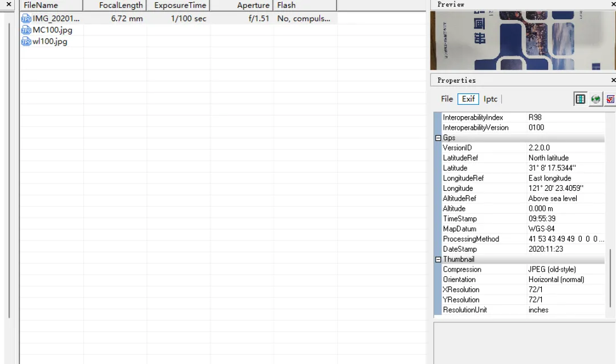Sort by the FocalLength column header

115,5
